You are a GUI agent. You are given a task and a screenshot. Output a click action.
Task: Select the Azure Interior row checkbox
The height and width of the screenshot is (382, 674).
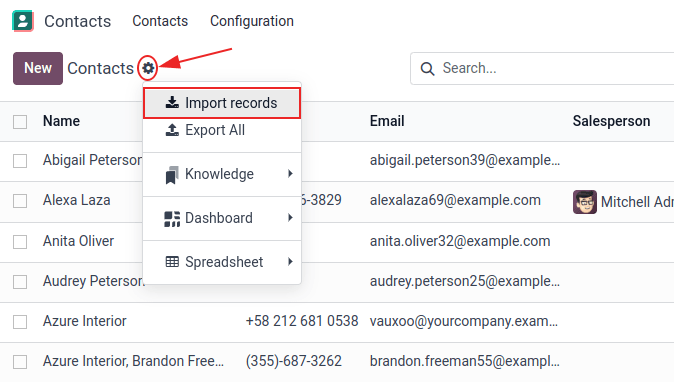[20, 322]
